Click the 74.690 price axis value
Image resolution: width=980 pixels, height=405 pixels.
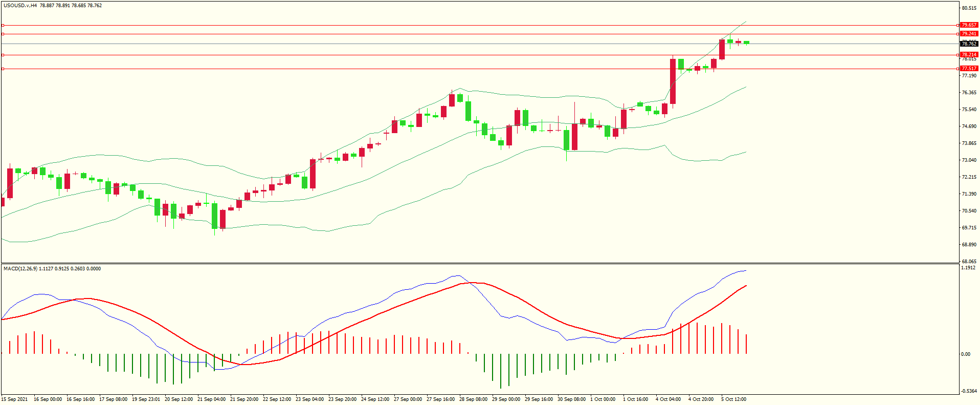(969, 126)
